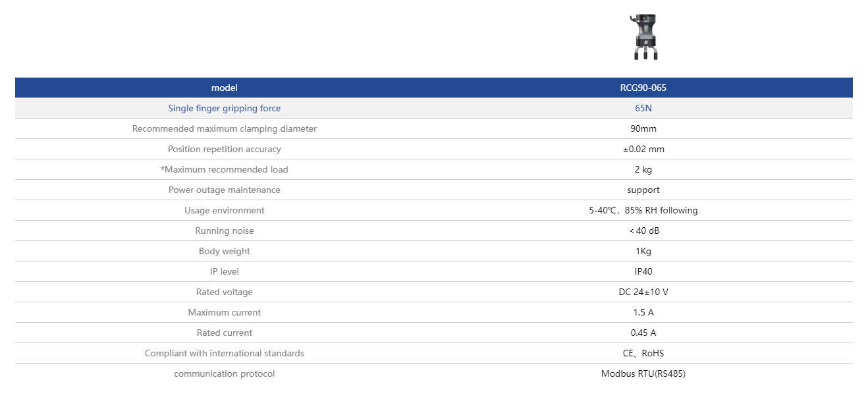Click the RCG90-065 gripper product image
Image resolution: width=868 pixels, height=411 pixels.
(x=643, y=38)
